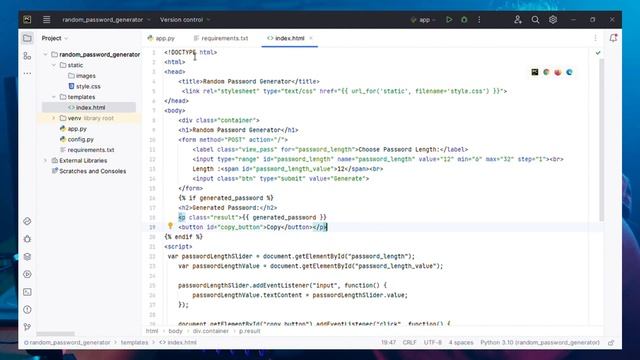The image size is (640, 360).
Task: Click the inspection checkmark indicator
Action: point(598,53)
